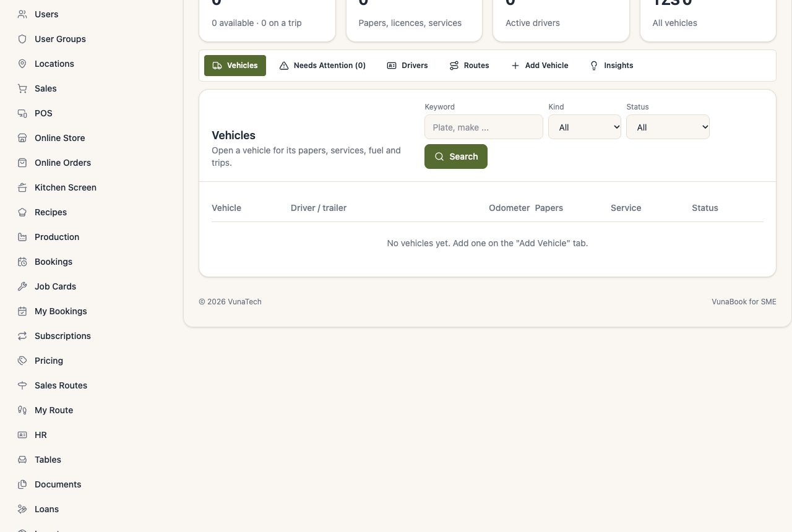Click the Odometer column header

509,208
